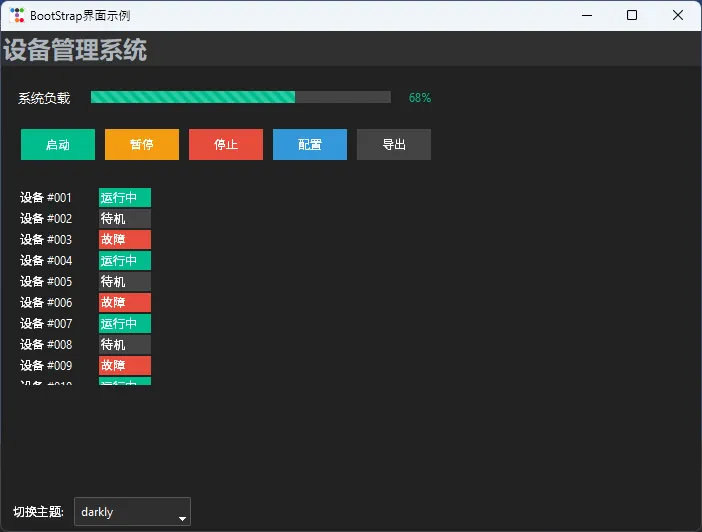Select the 设备 #004 label
Image resolution: width=702 pixels, height=532 pixels.
[x=46, y=261]
